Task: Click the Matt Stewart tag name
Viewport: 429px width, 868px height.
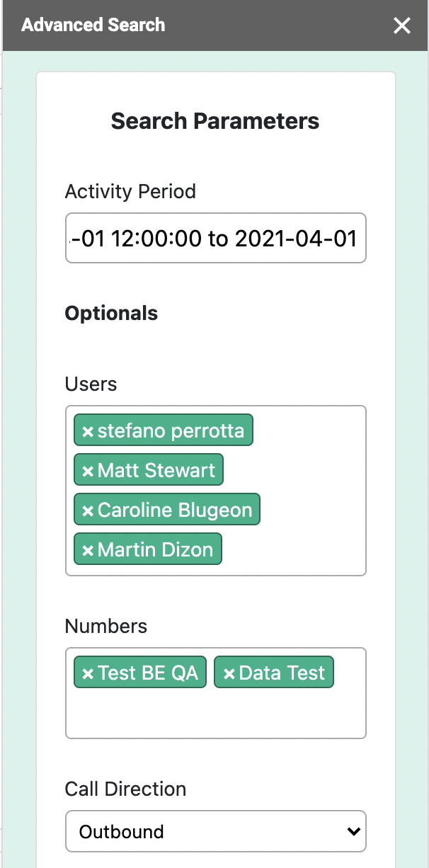Action: [x=156, y=471]
